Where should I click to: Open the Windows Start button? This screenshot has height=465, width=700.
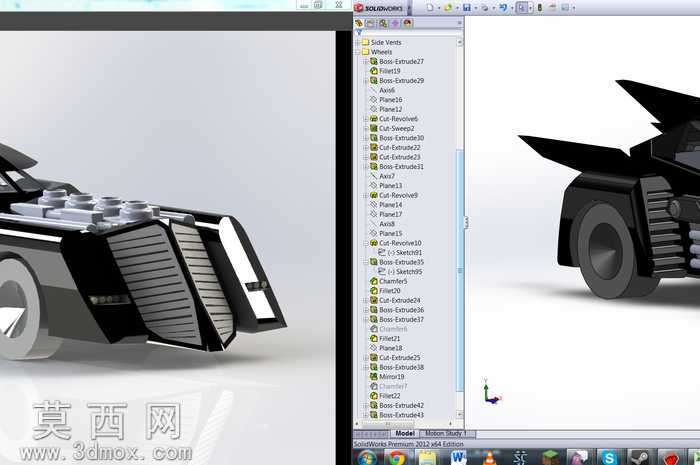pyautogui.click(x=367, y=457)
